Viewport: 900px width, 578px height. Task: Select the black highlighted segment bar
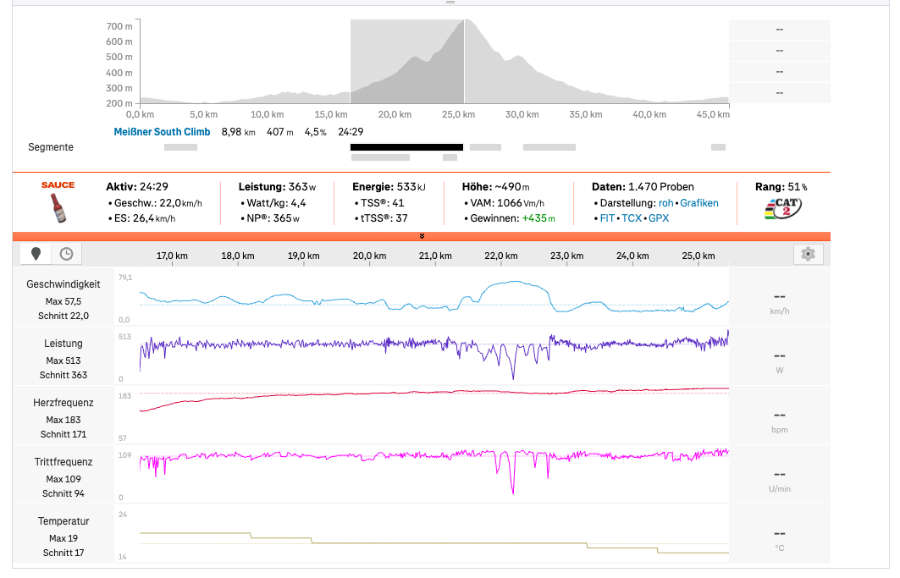coord(406,147)
